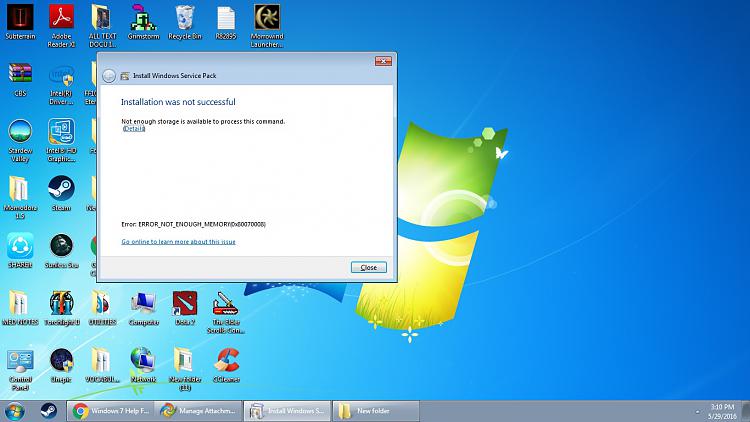The width and height of the screenshot is (750, 422).
Task: Switch to the New folder taskbar window
Action: 375,411
